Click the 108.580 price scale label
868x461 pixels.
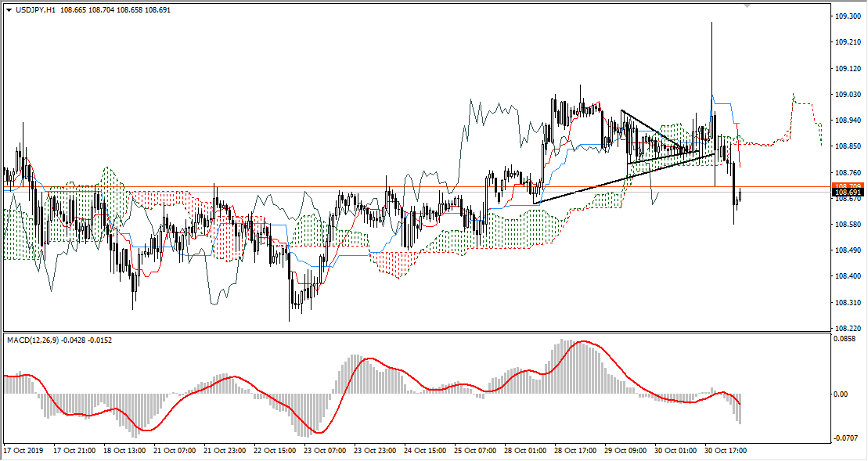(847, 224)
